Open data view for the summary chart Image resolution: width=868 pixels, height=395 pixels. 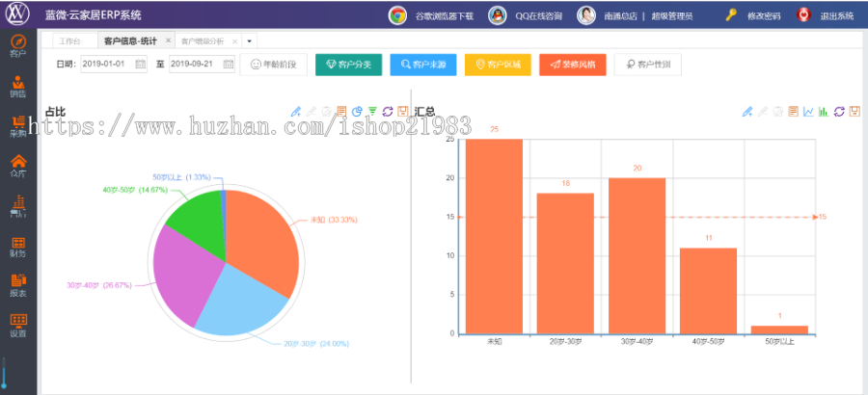(793, 112)
